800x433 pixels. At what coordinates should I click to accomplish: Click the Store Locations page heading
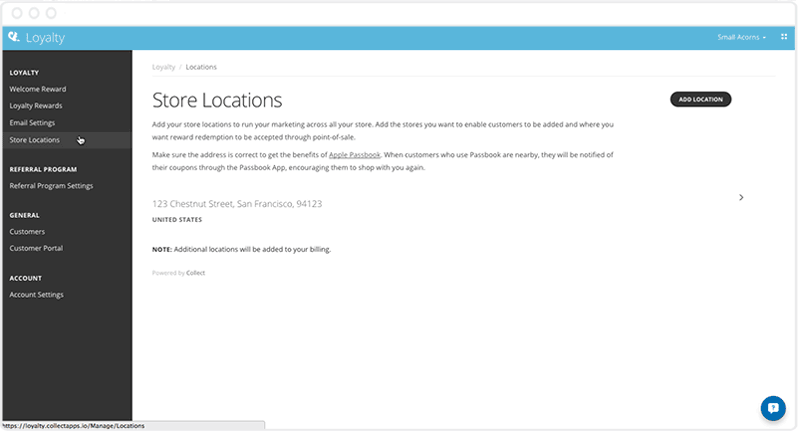(x=217, y=100)
